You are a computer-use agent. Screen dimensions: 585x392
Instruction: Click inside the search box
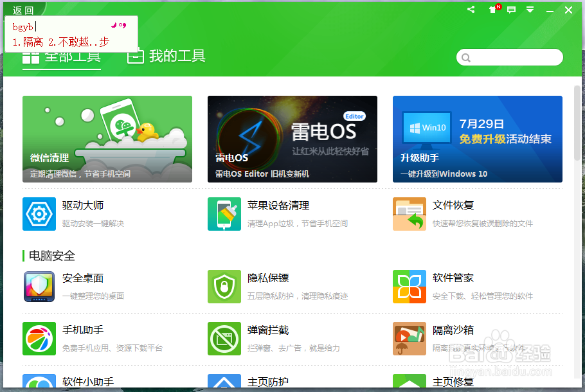coord(510,57)
